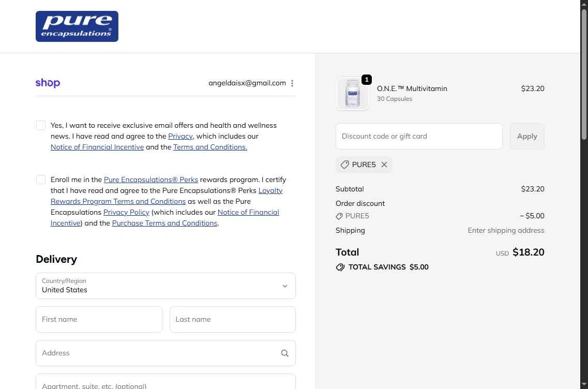Image resolution: width=588 pixels, height=389 pixels.
Task: Focus the Discount code or gift card field
Action: pyautogui.click(x=419, y=136)
